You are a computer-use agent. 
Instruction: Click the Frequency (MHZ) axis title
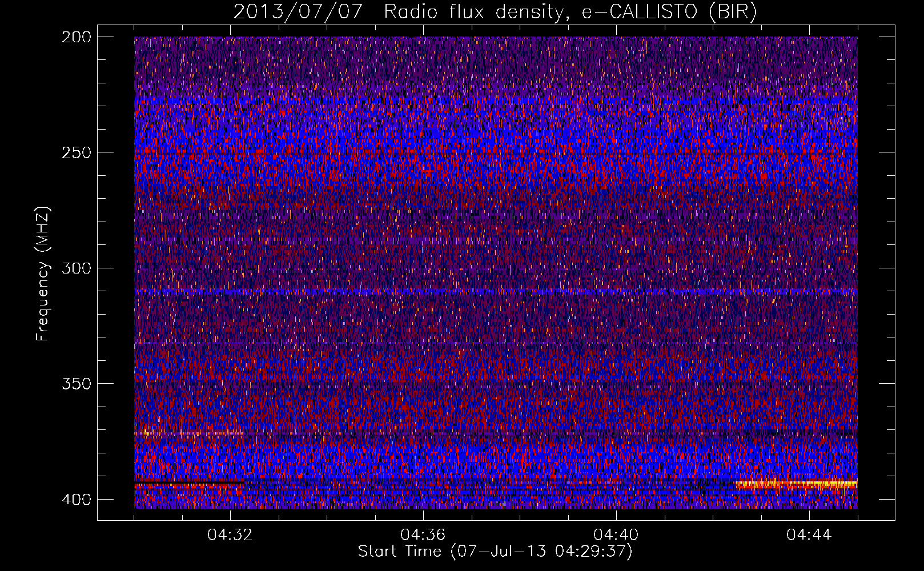tap(43, 274)
